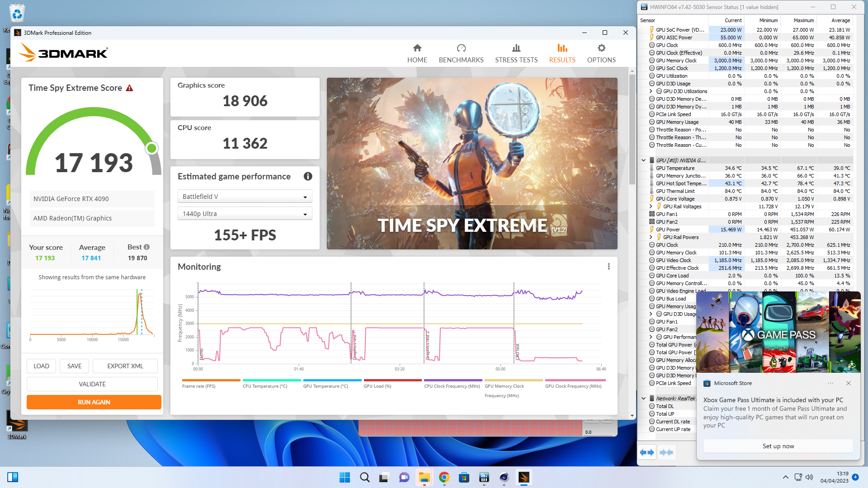Click the info icon next to Best score
The height and width of the screenshot is (488, 868).
tap(146, 247)
